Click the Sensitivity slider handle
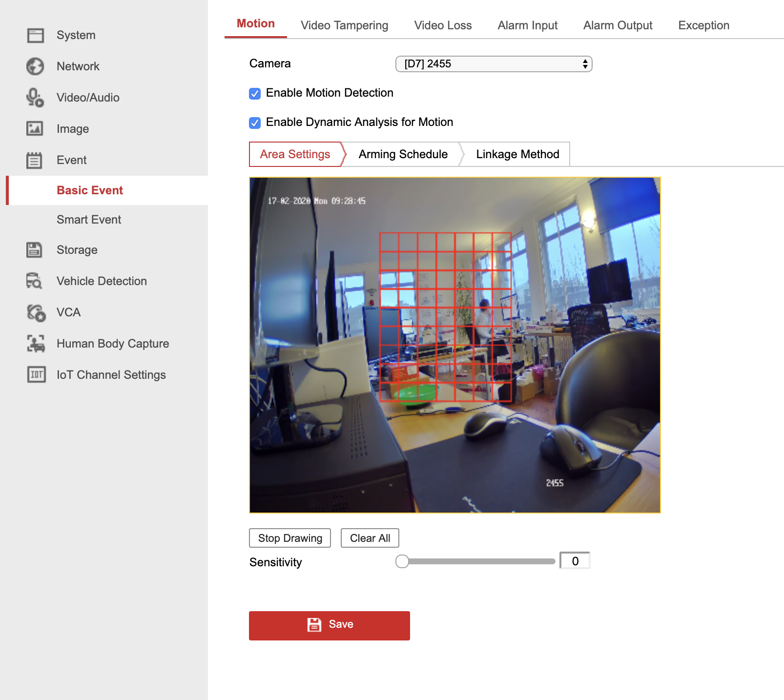 coord(402,561)
